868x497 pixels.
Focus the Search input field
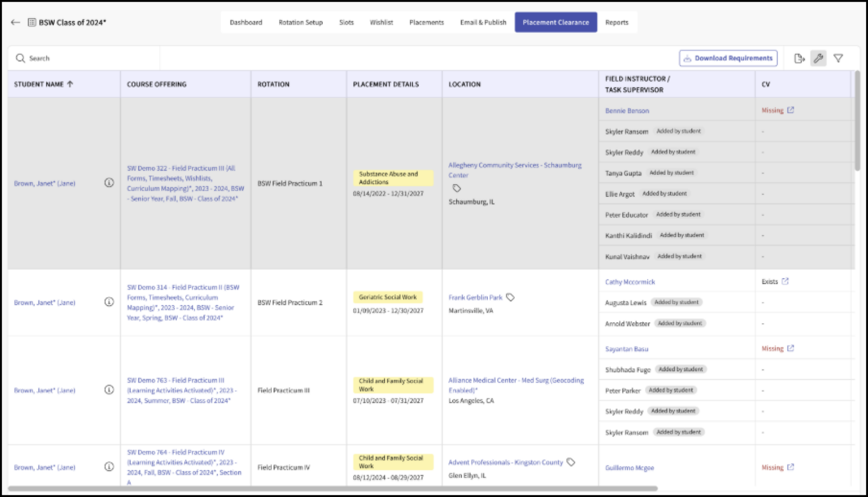(x=84, y=58)
